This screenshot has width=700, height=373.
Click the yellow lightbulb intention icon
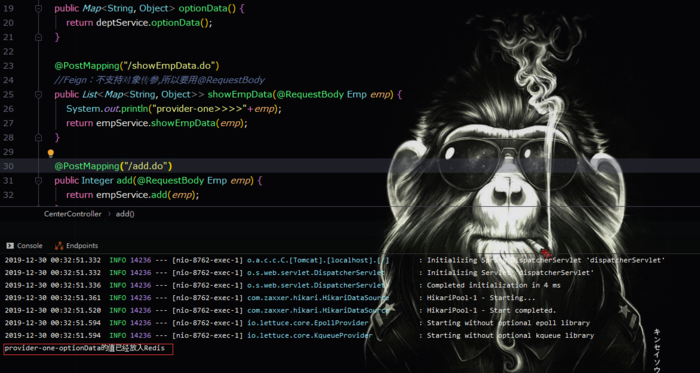[x=51, y=153]
